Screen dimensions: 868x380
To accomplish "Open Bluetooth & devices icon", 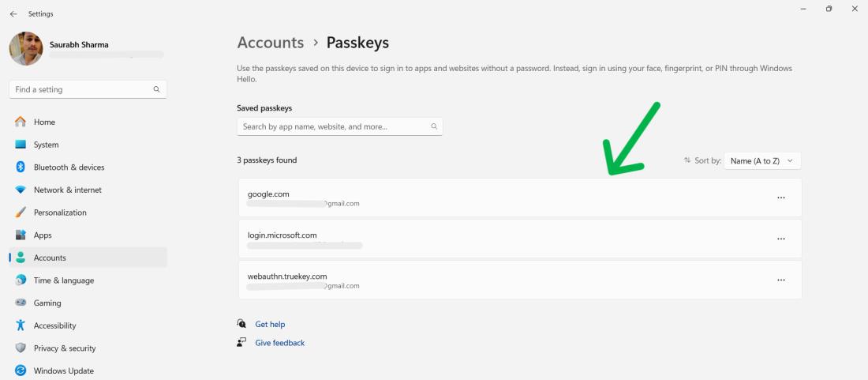I will [x=21, y=167].
